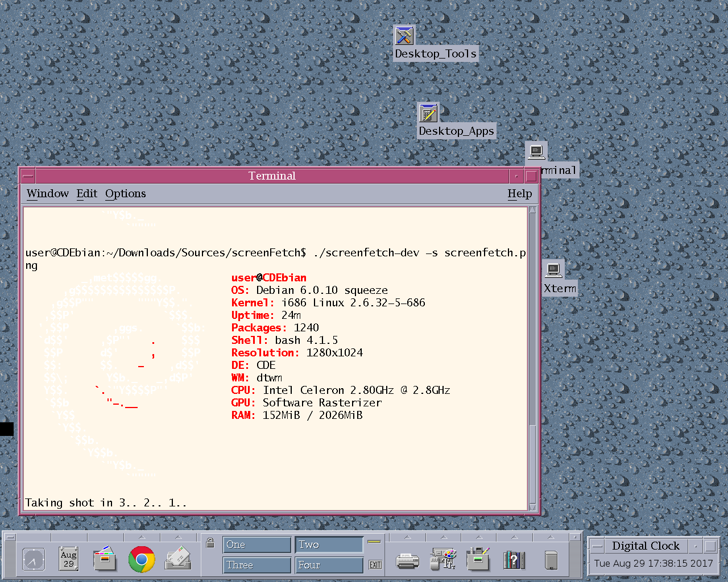
Task: Open the Help Manager books icon
Action: coord(514,560)
